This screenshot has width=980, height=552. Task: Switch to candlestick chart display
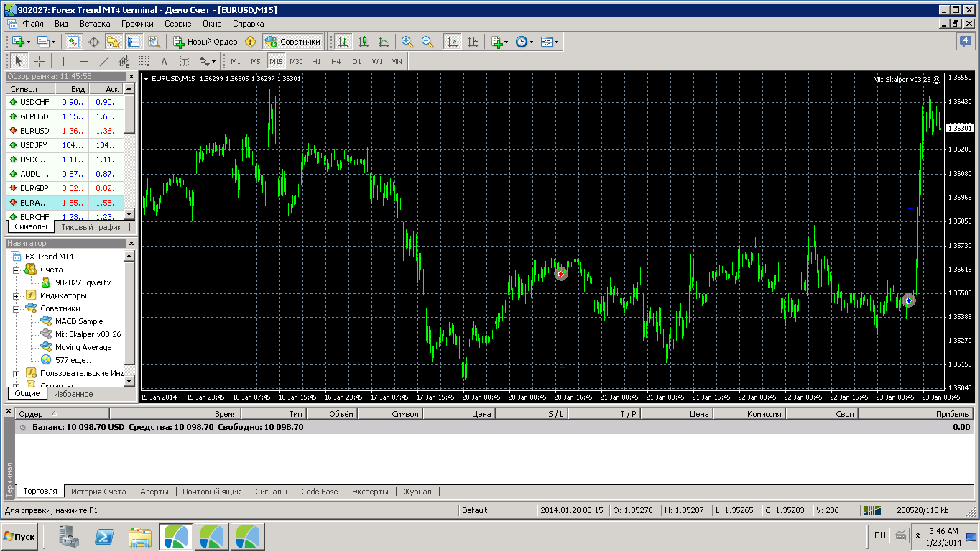[364, 42]
